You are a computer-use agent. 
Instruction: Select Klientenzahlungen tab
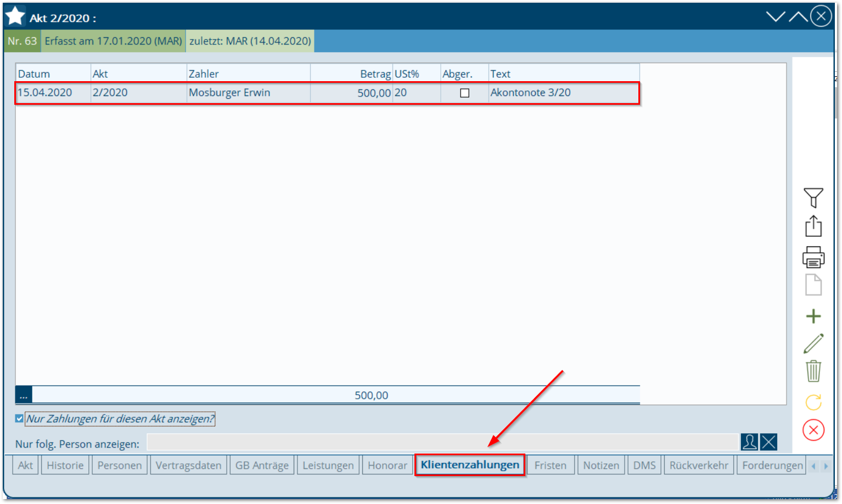click(470, 465)
